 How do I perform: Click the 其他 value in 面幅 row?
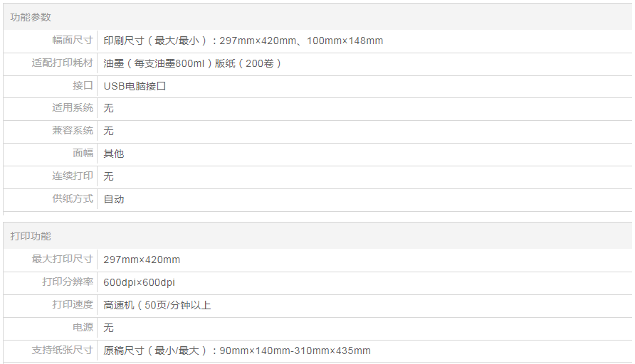tap(114, 154)
